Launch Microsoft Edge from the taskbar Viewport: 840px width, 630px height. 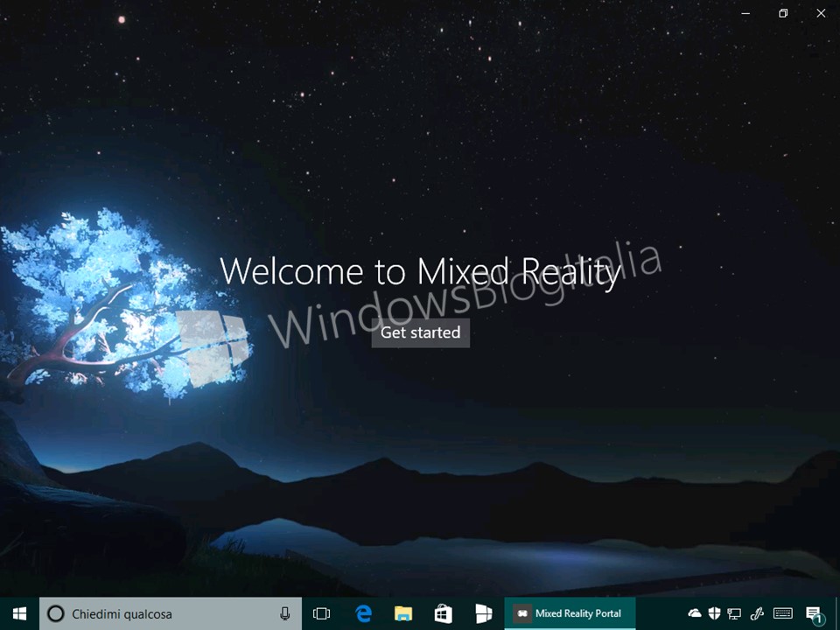point(363,613)
